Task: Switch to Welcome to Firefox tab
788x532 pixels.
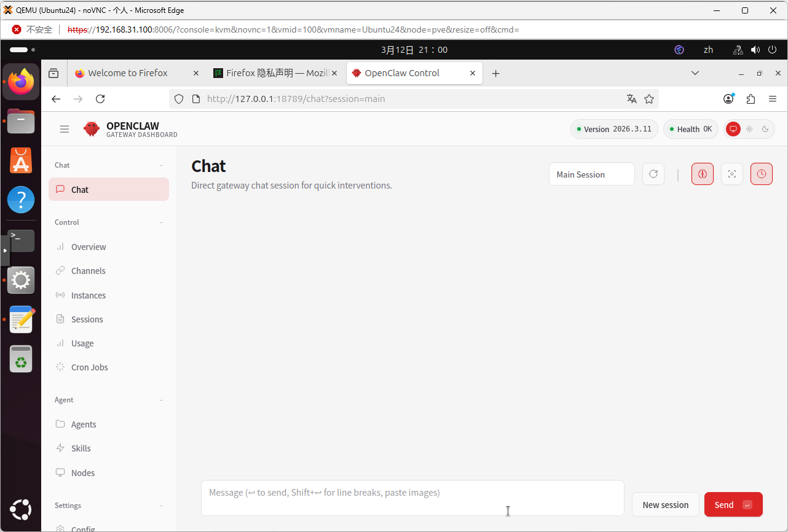Action: [x=128, y=73]
